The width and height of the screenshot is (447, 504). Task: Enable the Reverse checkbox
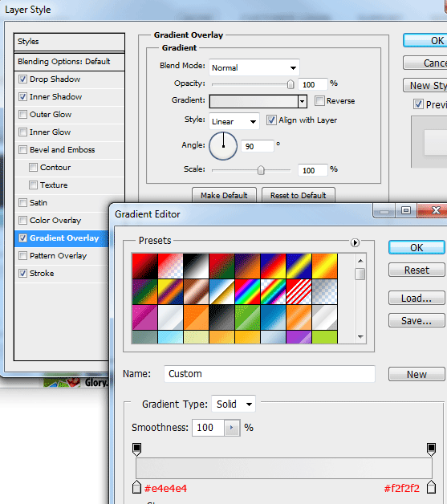pos(319,100)
